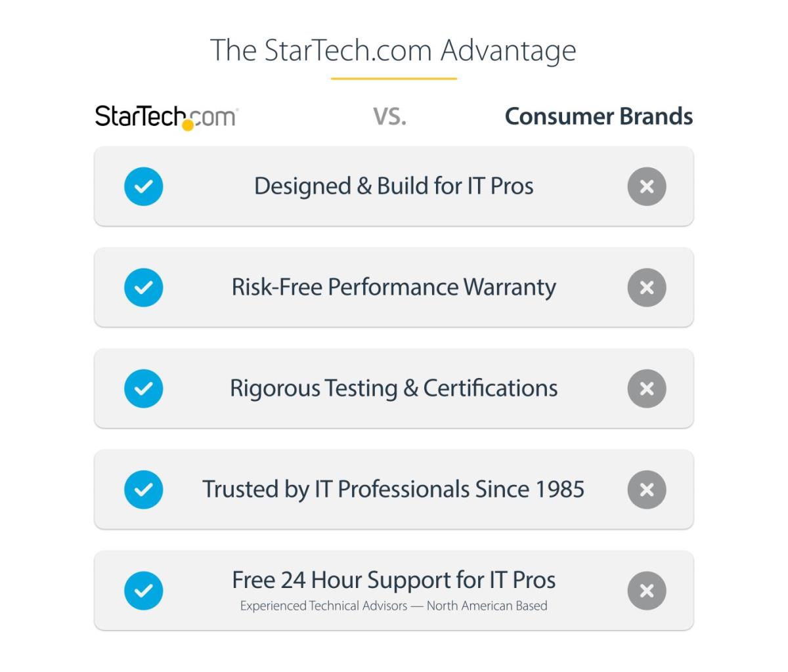Click blue checkmark beside Designed & Build for IT Pros
Viewport: 788px width, 672px height.
click(144, 186)
